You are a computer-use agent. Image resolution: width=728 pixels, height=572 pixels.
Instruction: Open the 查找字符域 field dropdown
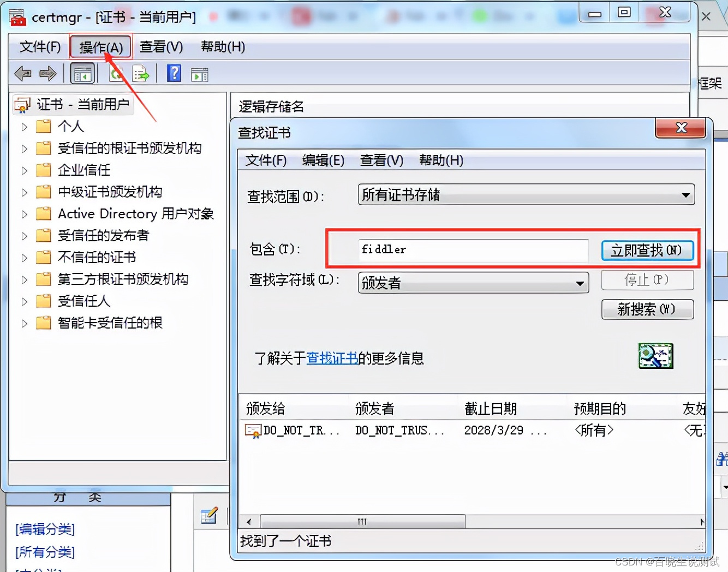580,283
